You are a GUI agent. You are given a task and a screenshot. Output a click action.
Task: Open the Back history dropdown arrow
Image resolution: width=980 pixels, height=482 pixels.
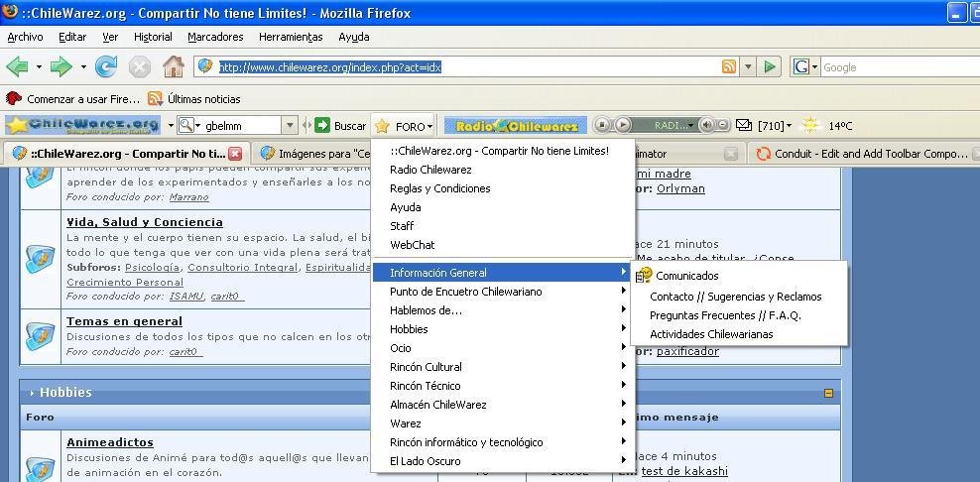tap(39, 66)
